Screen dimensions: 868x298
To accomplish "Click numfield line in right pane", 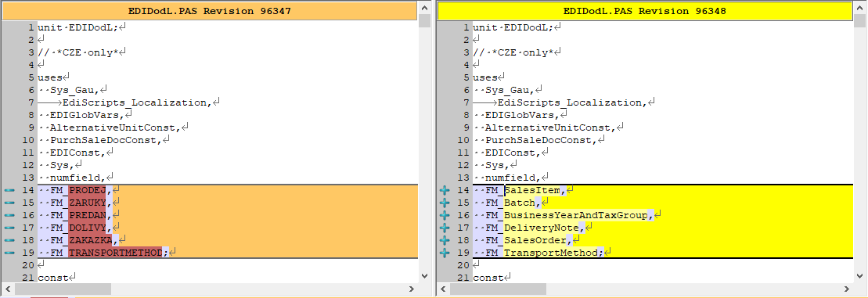I will pos(513,178).
